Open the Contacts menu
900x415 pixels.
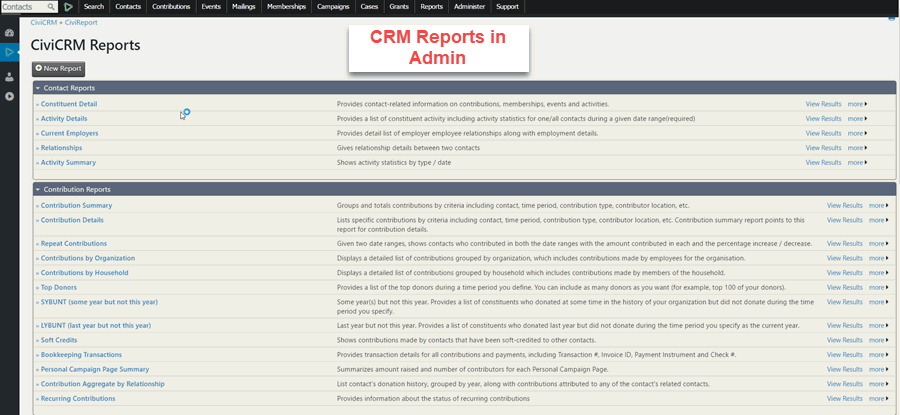pos(128,7)
